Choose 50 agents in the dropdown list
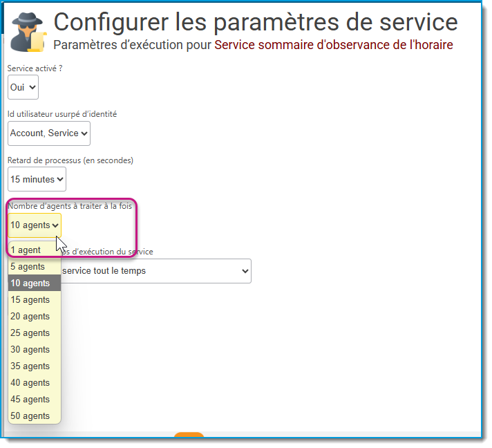The height and width of the screenshot is (448, 492). (35, 416)
